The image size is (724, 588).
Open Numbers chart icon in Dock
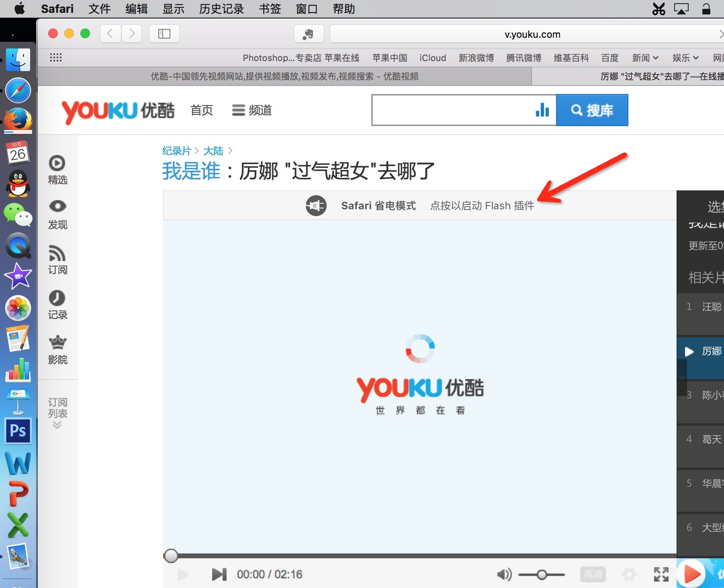18,370
